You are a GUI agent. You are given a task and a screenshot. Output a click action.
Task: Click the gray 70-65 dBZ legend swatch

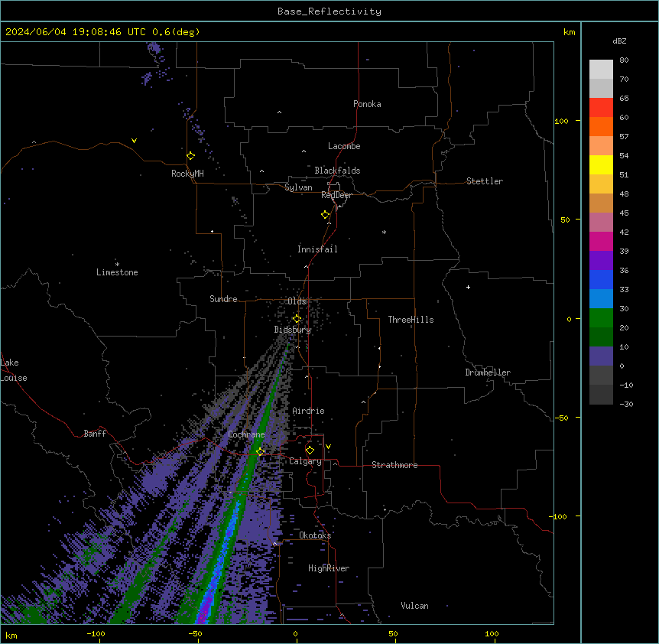601,88
